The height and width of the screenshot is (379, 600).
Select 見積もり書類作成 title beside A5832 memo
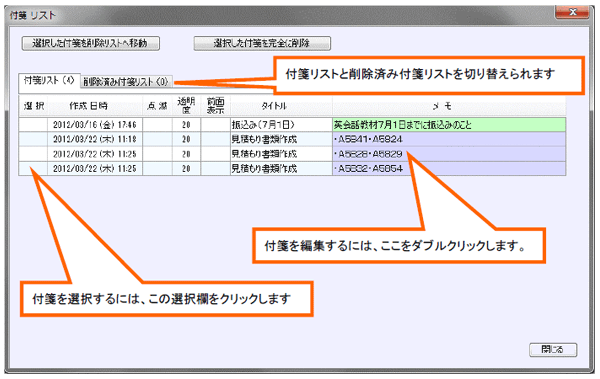tap(281, 168)
